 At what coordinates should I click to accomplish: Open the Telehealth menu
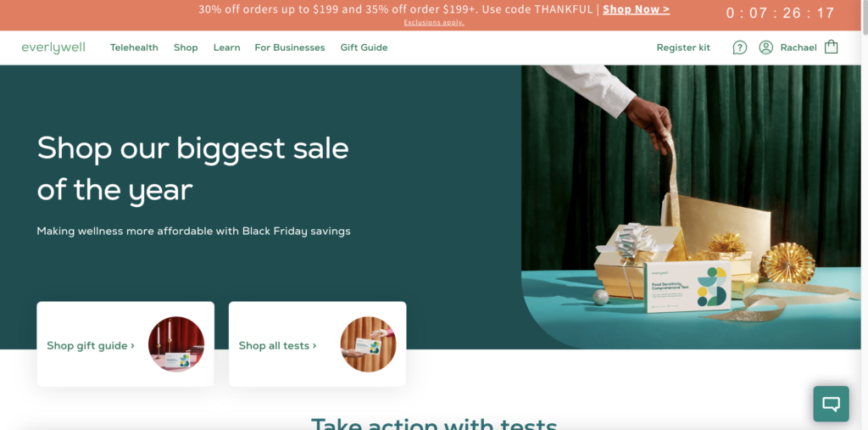134,47
